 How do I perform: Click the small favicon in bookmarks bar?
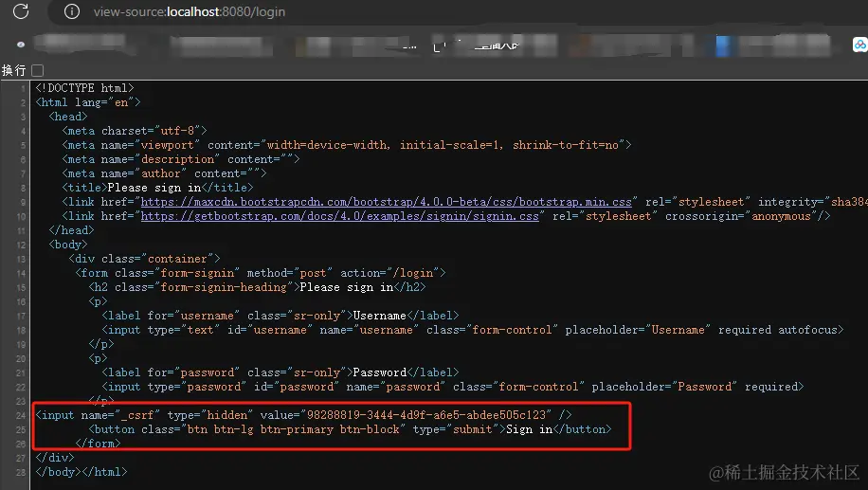pyautogui.click(x=21, y=45)
